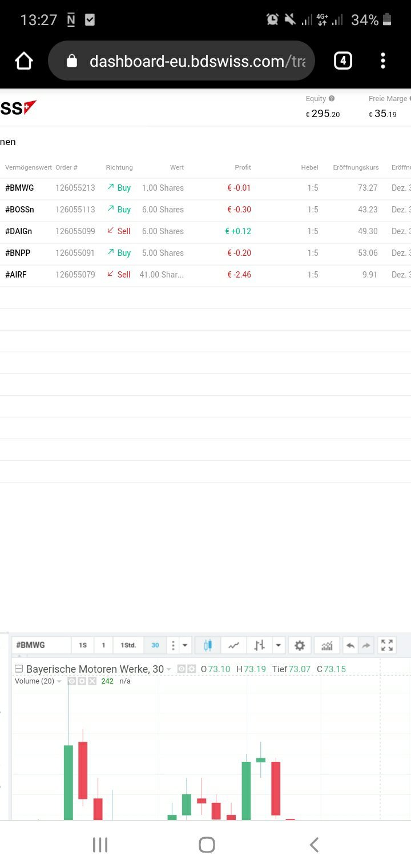This screenshot has height=868, width=411.
Task: Click 41.00 Shares value on #AIRF row
Action: point(162,275)
